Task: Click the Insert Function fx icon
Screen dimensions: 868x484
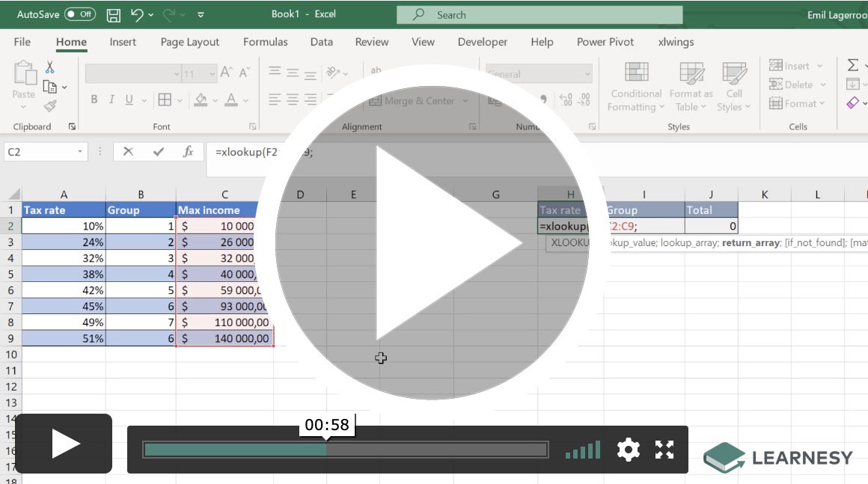Action: (x=189, y=152)
